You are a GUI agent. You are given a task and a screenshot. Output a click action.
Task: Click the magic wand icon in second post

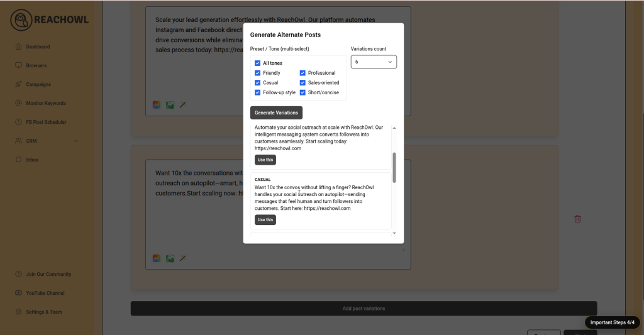point(183,258)
